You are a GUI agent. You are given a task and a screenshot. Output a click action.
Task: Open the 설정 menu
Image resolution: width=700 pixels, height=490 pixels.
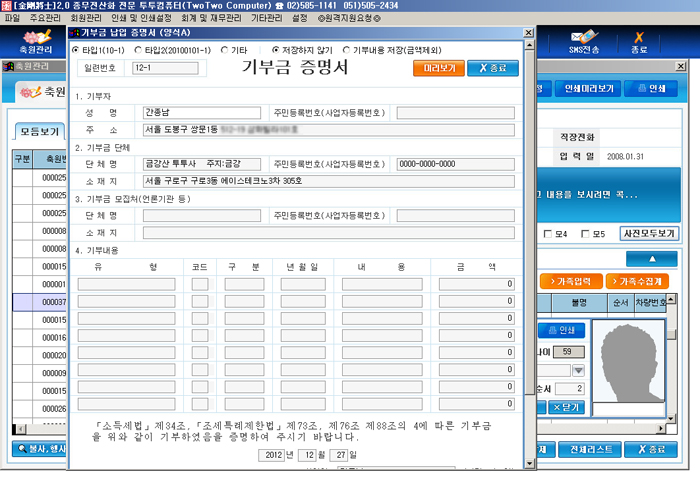click(300, 18)
